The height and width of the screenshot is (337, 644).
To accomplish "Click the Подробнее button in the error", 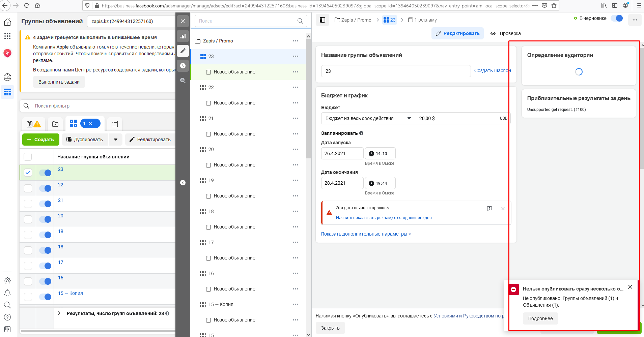I will [x=540, y=318].
